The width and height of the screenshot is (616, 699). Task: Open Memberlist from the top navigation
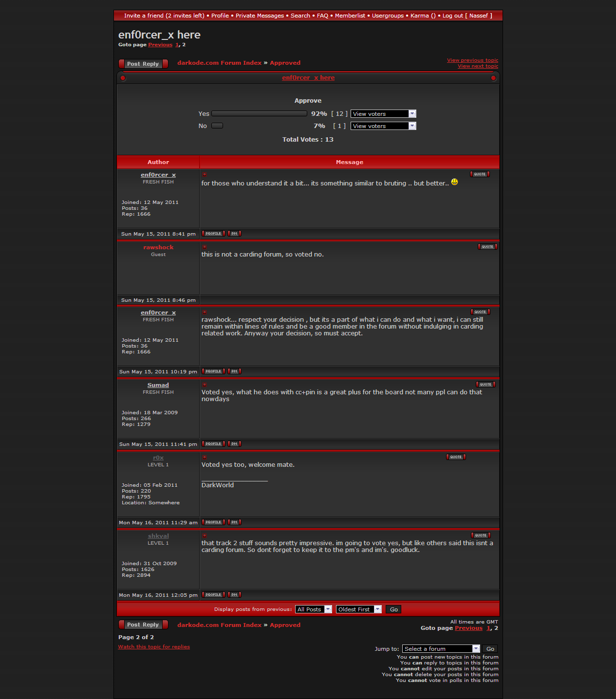coord(350,16)
